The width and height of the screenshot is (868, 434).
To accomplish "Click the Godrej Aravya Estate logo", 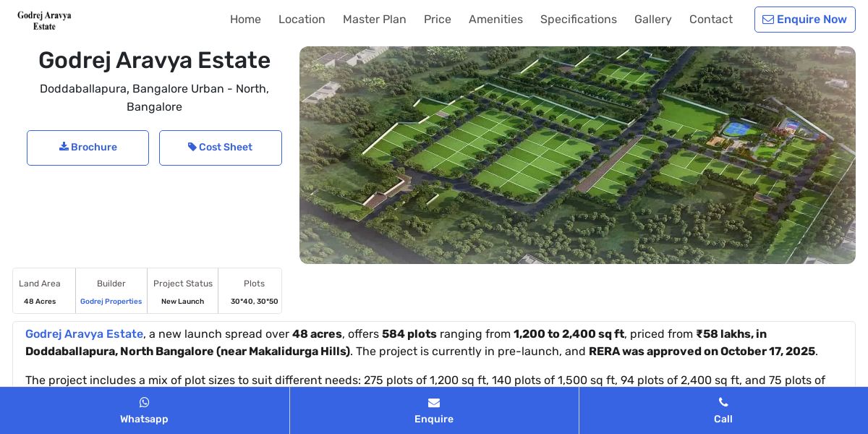I will [x=44, y=20].
